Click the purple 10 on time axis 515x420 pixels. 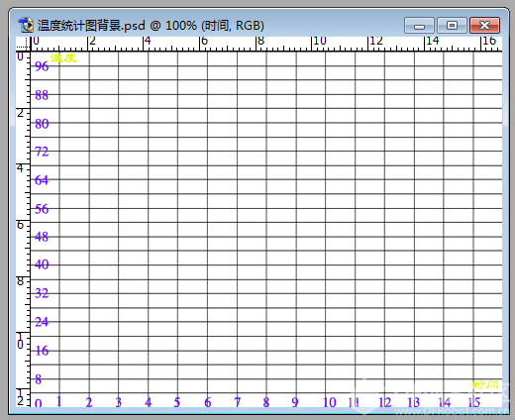pyautogui.click(x=330, y=402)
